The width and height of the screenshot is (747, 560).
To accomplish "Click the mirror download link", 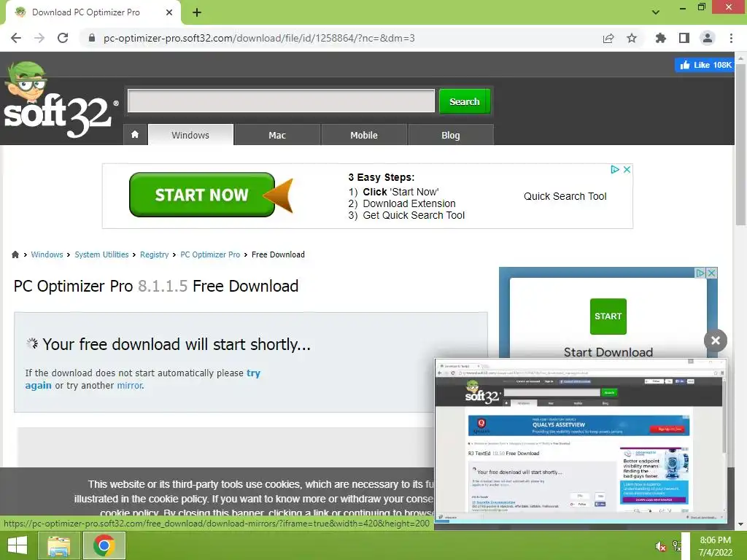I will tap(130, 385).
